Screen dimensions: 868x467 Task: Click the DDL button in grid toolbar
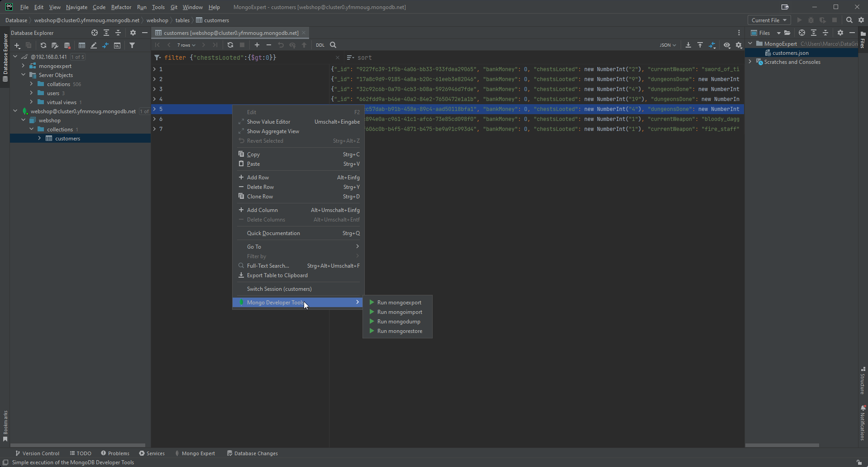click(x=320, y=45)
